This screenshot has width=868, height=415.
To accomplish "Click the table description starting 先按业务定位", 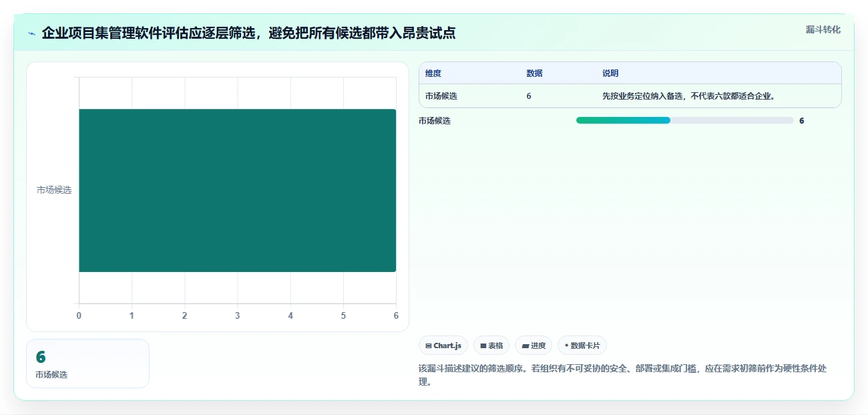I will point(688,96).
